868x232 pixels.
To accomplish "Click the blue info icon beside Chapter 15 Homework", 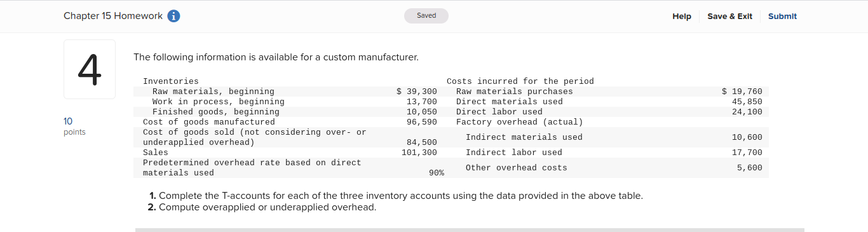I will 173,16.
